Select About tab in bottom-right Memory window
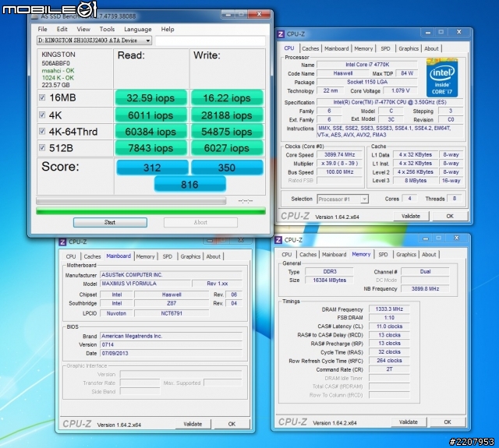This screenshot has height=448, width=499. [429, 255]
